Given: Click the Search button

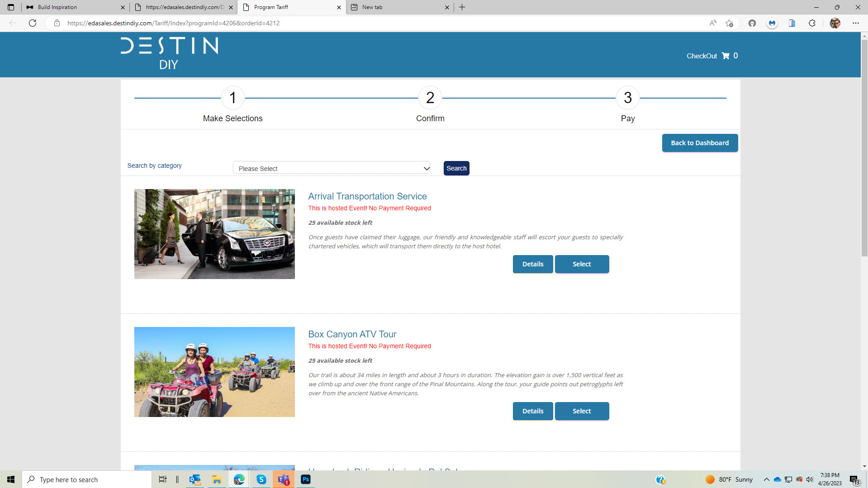Looking at the screenshot, I should (456, 168).
